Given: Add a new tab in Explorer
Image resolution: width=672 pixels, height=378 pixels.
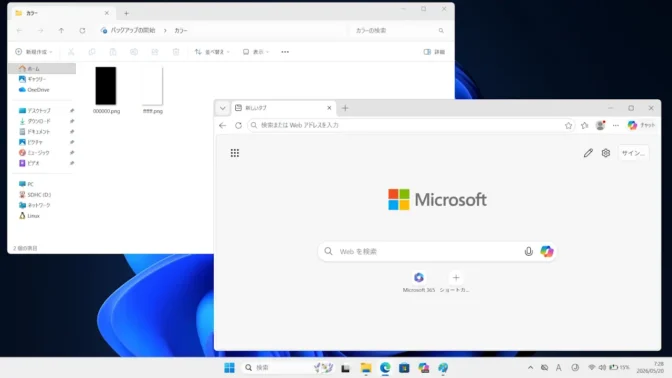Looking at the screenshot, I should click(126, 13).
